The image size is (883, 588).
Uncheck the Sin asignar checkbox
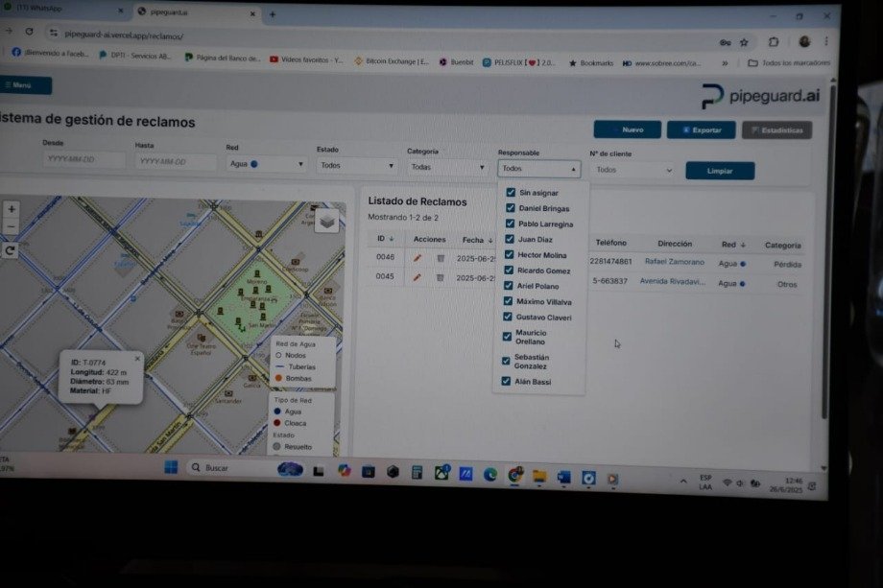[x=511, y=193]
